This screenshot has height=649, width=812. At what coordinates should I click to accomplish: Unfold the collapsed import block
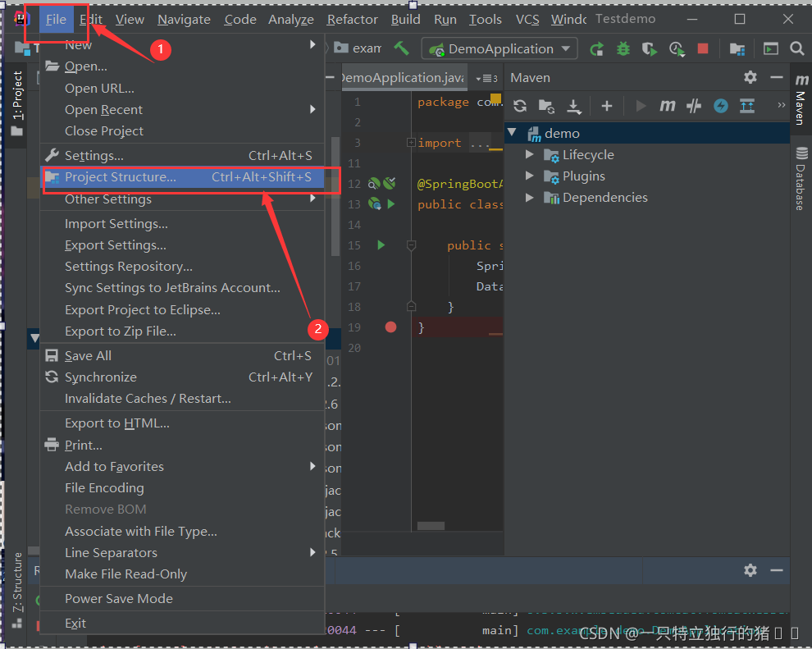point(411,143)
